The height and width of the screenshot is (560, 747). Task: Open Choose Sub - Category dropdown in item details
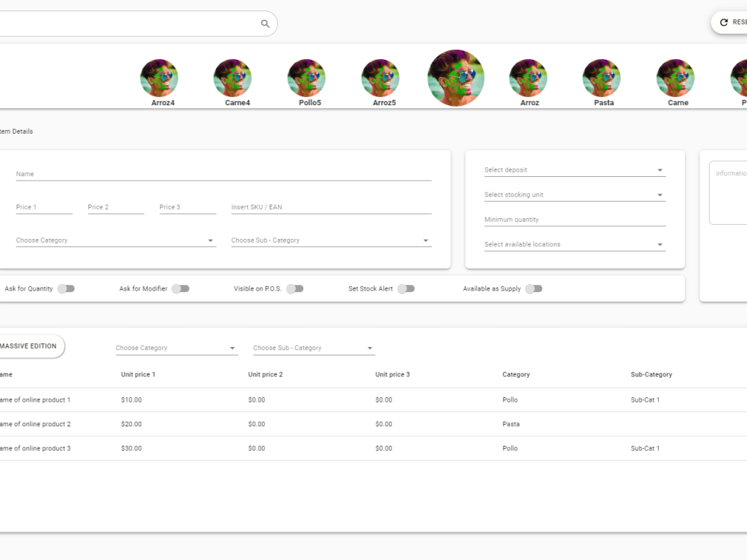(x=331, y=240)
